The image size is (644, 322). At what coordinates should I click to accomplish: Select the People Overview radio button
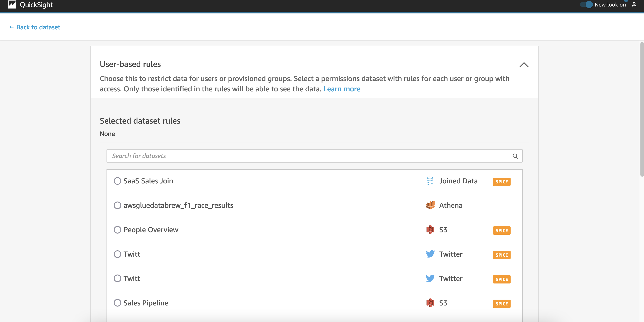pyautogui.click(x=117, y=230)
